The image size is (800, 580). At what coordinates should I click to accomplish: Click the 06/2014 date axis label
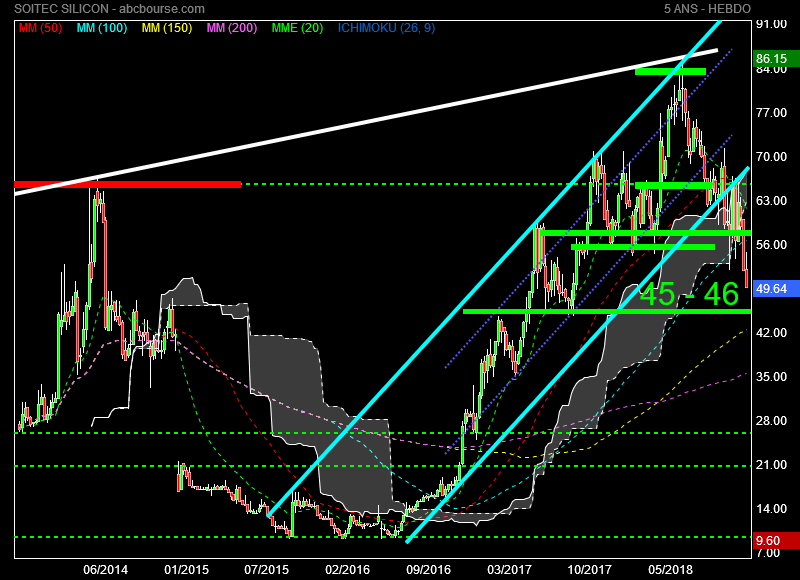[106, 570]
